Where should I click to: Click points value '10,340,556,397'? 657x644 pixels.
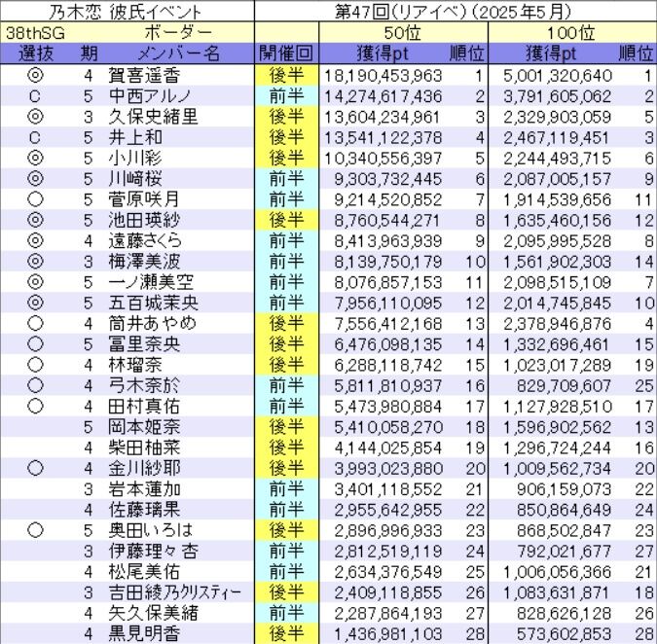[383, 159]
